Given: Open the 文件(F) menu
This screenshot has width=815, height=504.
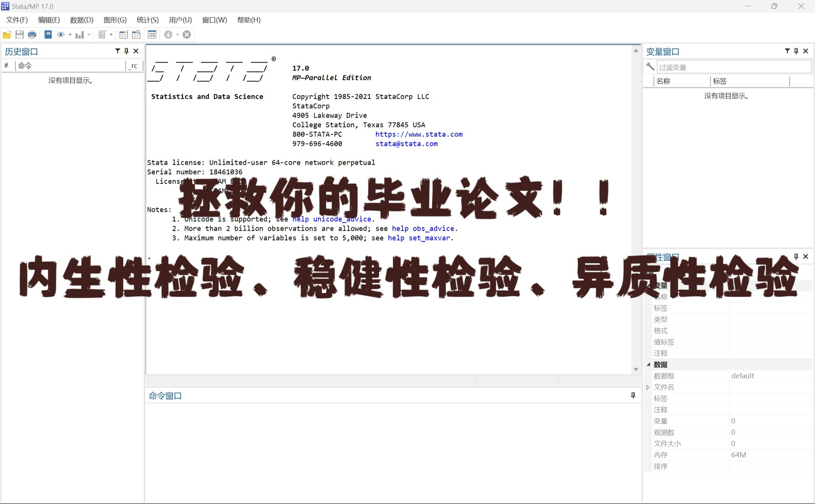Looking at the screenshot, I should coord(17,20).
